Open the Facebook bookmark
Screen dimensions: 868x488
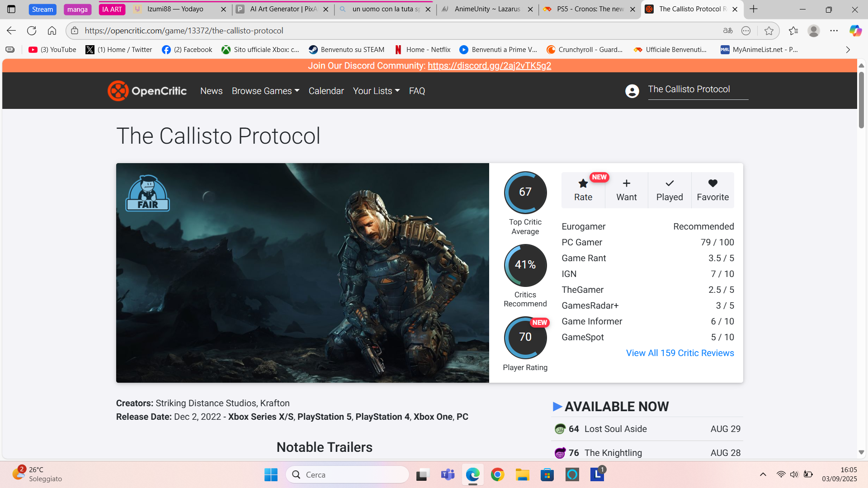tap(187, 50)
